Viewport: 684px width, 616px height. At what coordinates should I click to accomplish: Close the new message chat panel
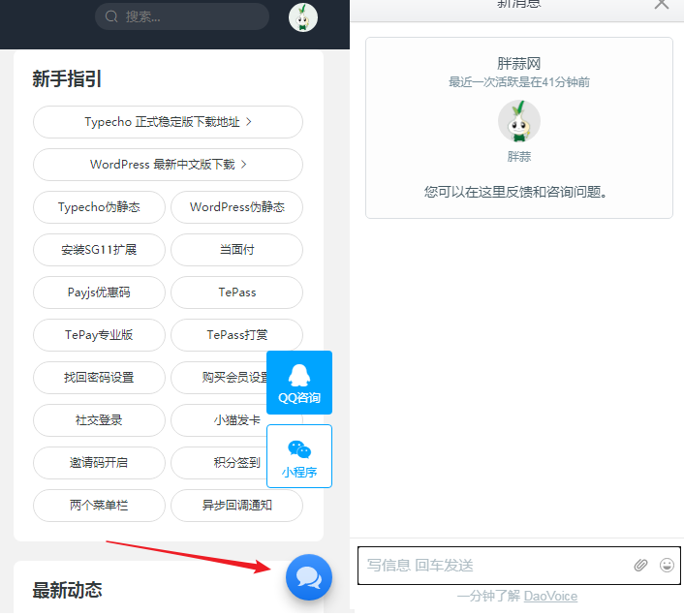(661, 4)
